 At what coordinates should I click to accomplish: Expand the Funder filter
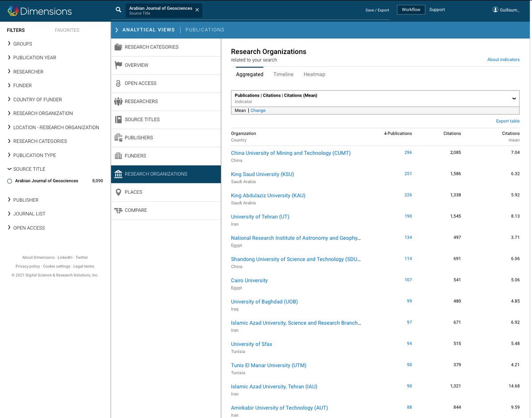coord(9,86)
